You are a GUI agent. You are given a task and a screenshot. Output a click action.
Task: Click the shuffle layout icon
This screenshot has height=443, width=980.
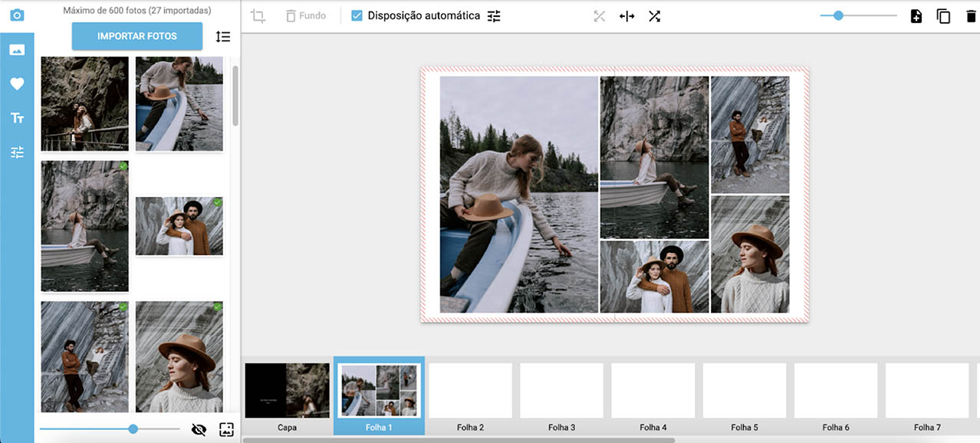pos(654,16)
